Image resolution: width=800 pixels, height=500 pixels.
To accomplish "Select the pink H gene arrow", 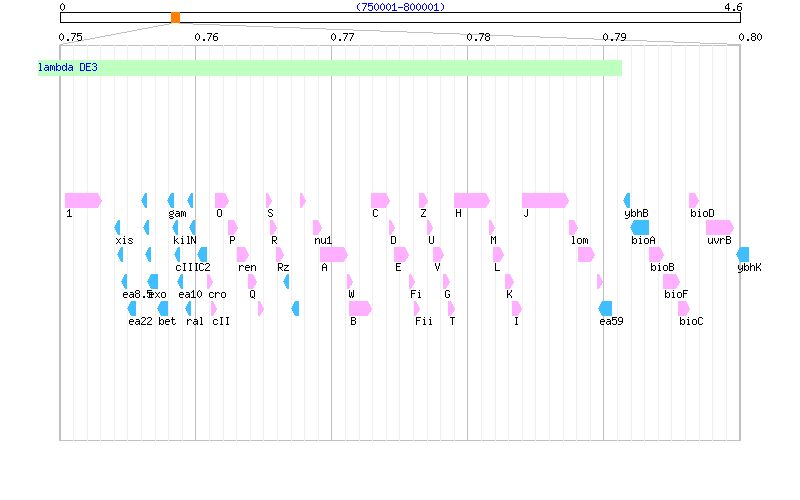I will [471, 200].
